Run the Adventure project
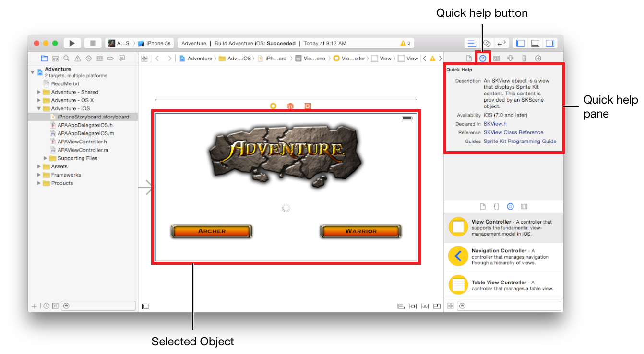Viewport: 644px width, 354px height. [x=72, y=43]
